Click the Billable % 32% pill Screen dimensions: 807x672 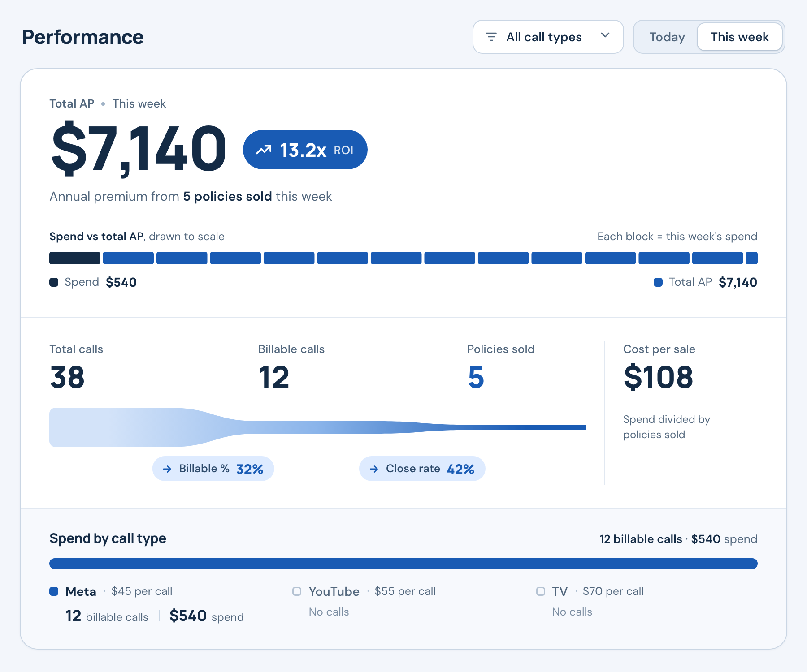point(213,469)
